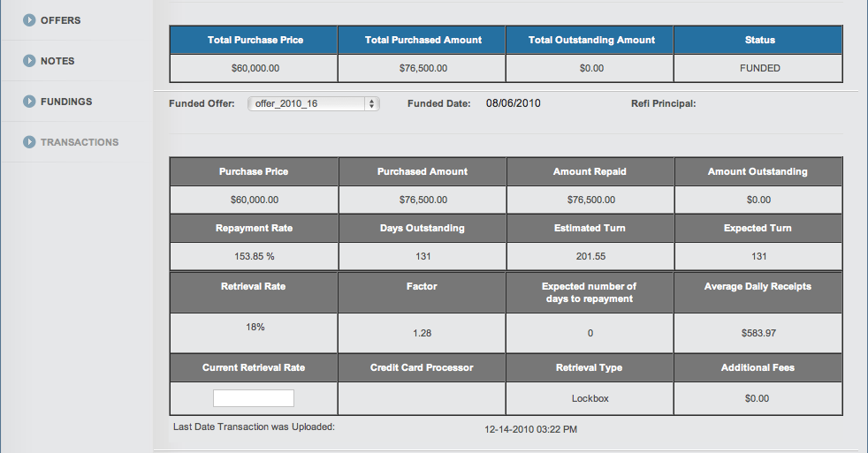Click the Funded Date value 08/06/2010
Viewport: 868px width, 453px height.
[x=514, y=103]
